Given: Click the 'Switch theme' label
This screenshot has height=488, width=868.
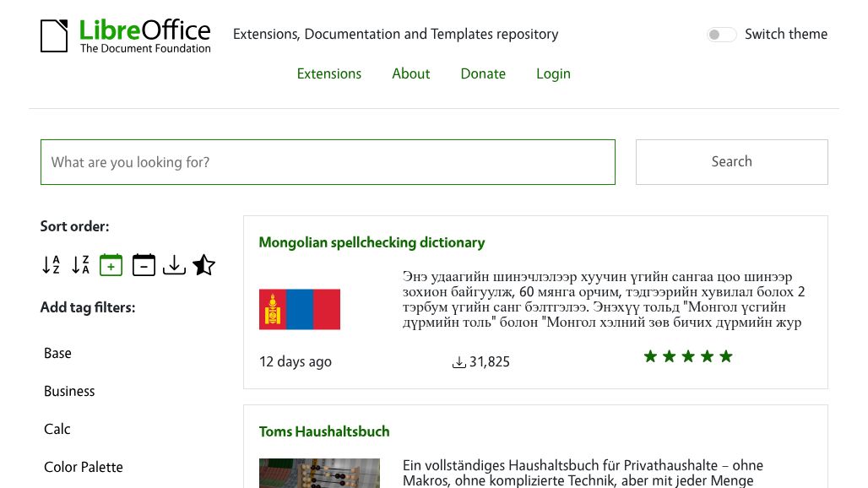Looking at the screenshot, I should click(786, 35).
